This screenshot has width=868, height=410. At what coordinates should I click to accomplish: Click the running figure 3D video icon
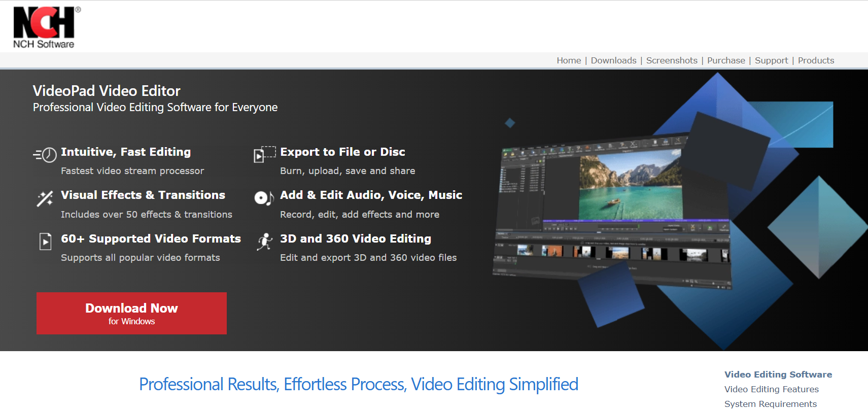[264, 242]
